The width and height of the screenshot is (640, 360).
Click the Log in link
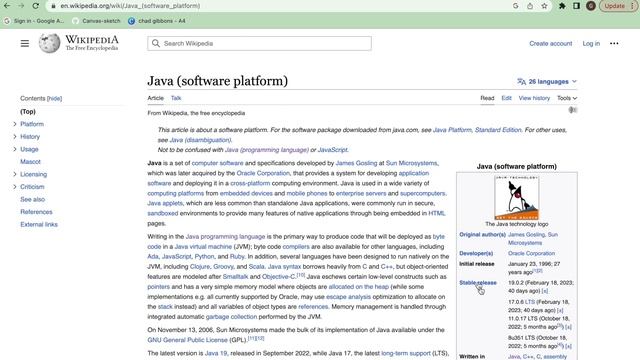pos(591,43)
